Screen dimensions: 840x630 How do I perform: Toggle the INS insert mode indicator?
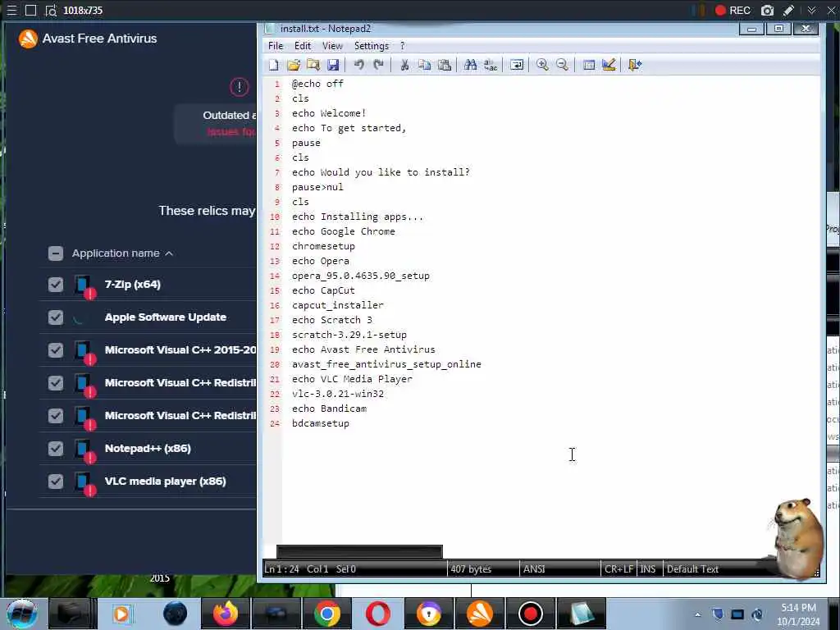[648, 569]
